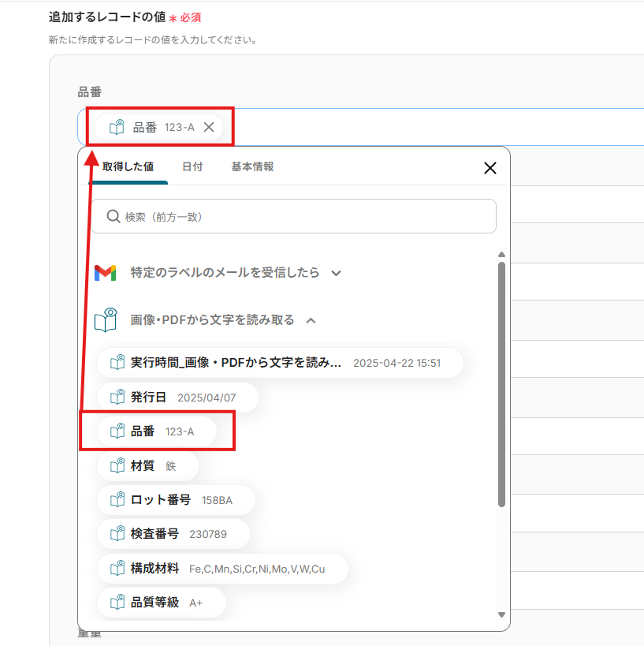Click the magnifier search icon
The image size is (644, 646).
tap(114, 216)
